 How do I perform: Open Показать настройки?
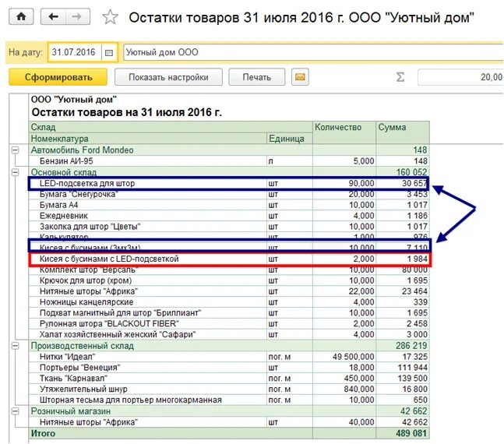click(168, 77)
